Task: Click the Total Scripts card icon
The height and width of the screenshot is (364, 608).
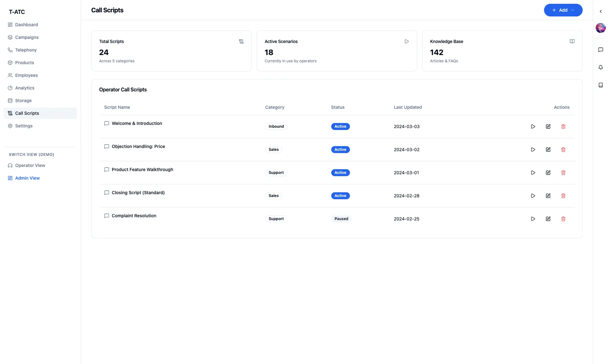Action: click(x=241, y=41)
